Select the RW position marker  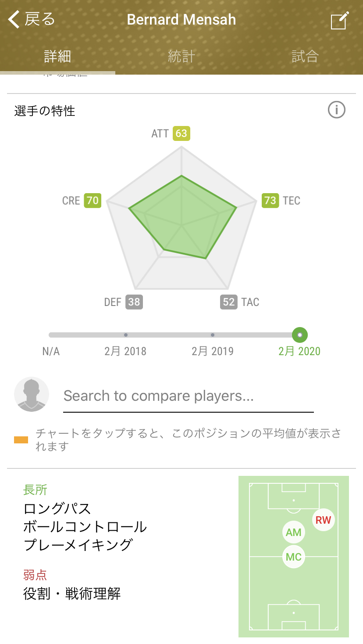[x=323, y=520]
